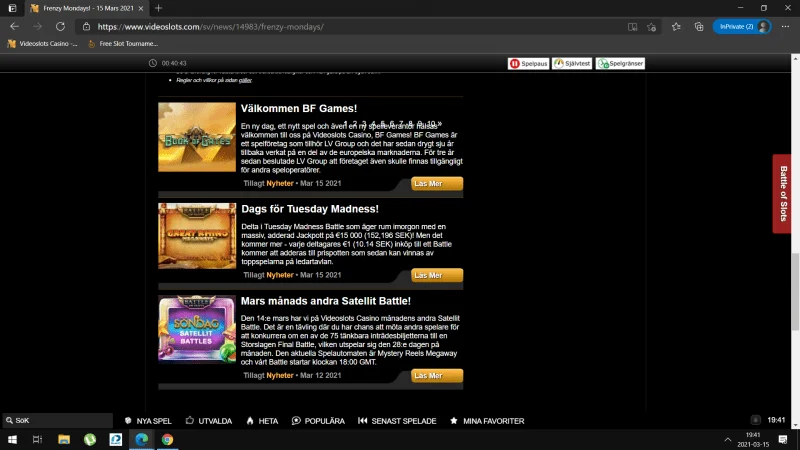The width and height of the screenshot is (800, 450).
Task: Click the Spelpaus button
Action: tap(529, 63)
